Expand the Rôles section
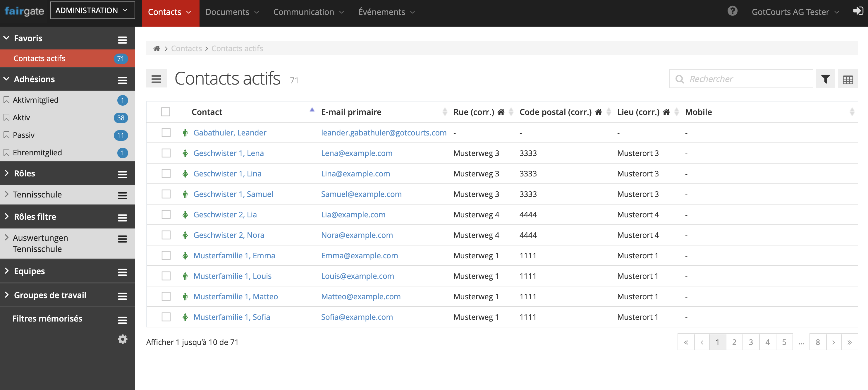 pyautogui.click(x=6, y=173)
